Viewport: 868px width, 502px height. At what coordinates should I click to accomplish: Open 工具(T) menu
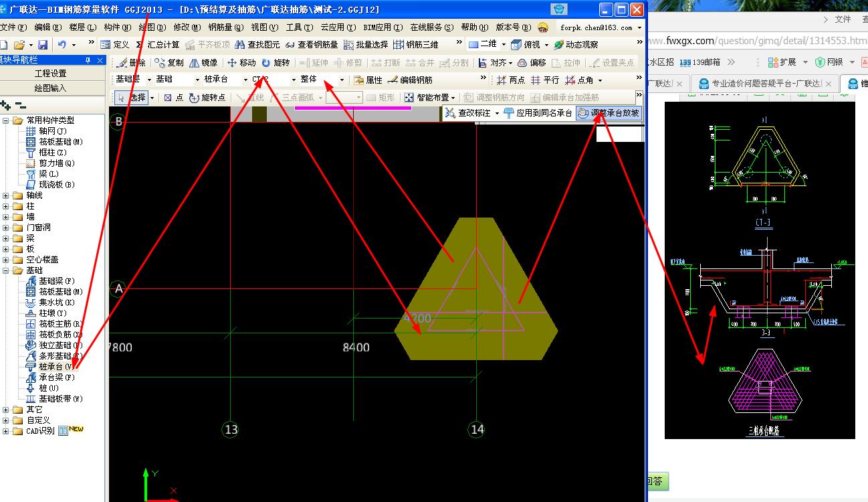click(x=300, y=27)
